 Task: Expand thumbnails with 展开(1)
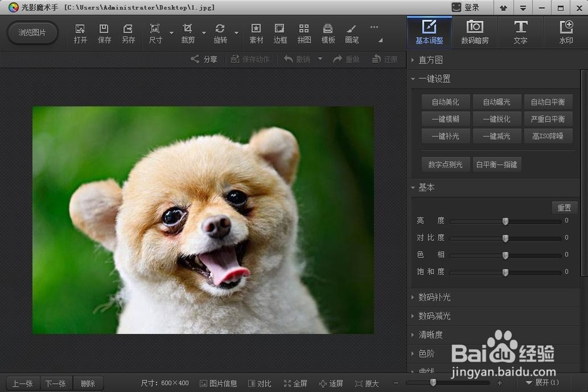[543, 383]
